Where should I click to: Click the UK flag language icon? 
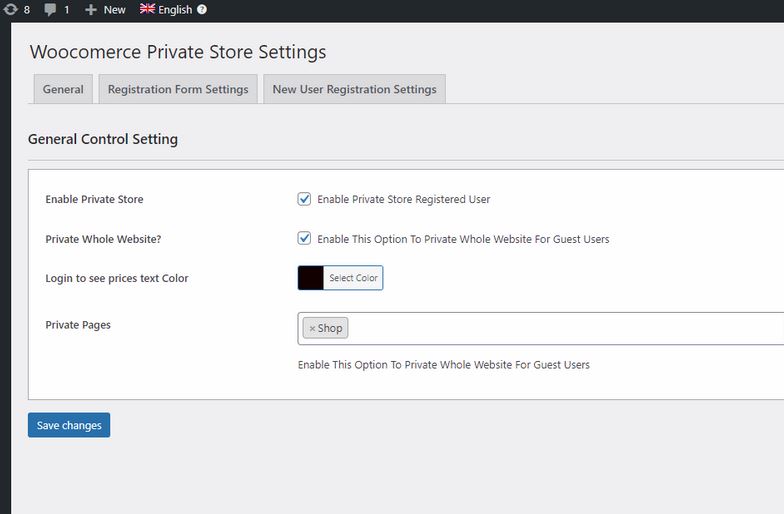point(147,8)
